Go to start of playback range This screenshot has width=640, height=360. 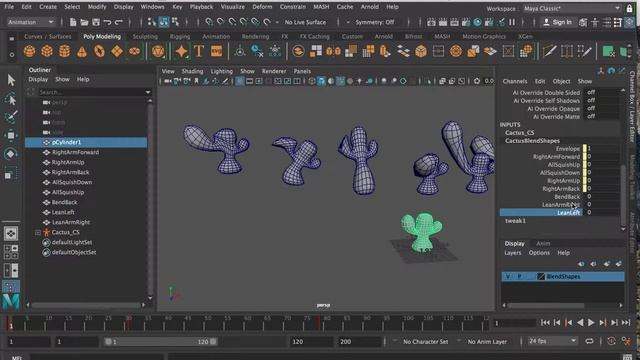[x=545, y=323]
